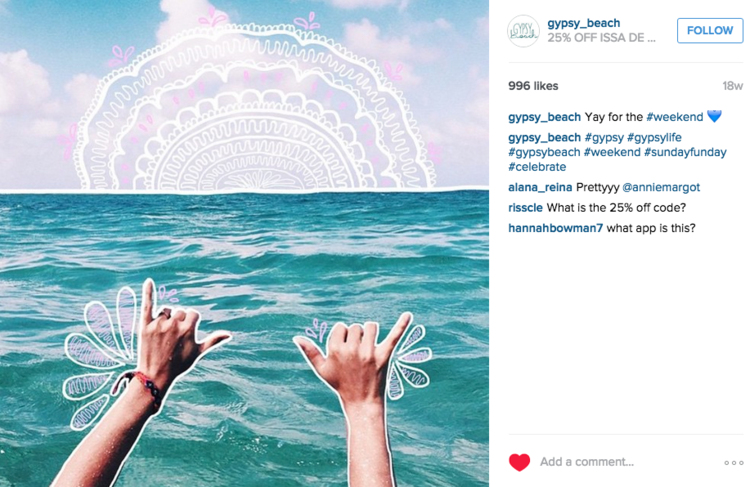Viewport: 750px width, 487px height.
Task: Visit risscle's profile
Action: click(525, 208)
